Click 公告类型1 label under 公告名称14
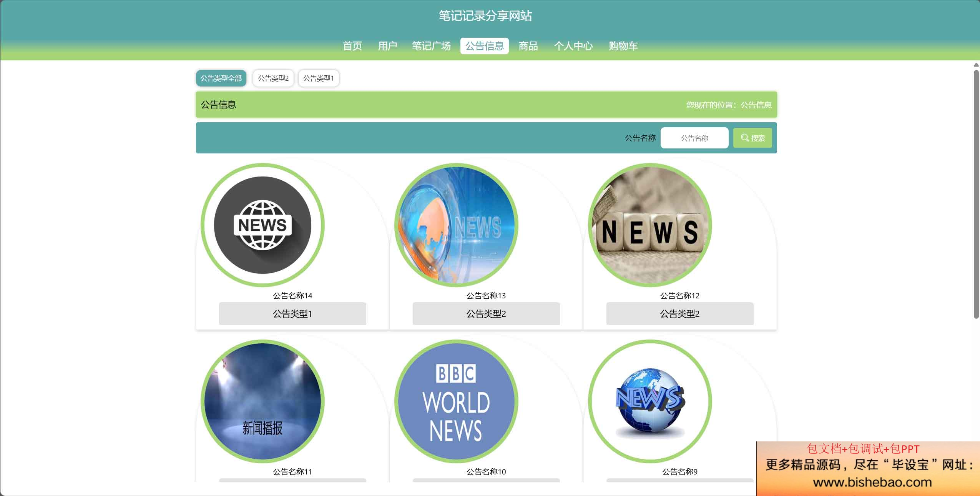 tap(292, 314)
